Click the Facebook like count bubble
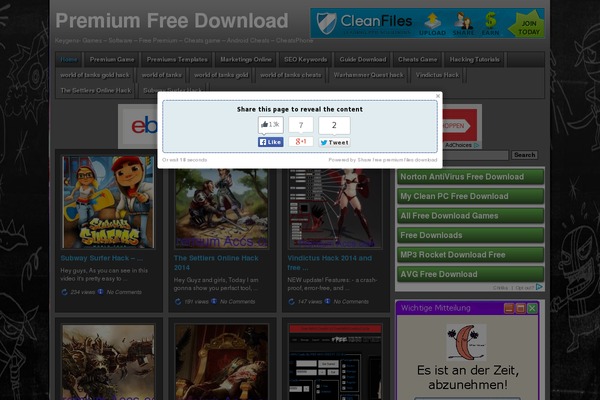600x400 pixels. 271,125
